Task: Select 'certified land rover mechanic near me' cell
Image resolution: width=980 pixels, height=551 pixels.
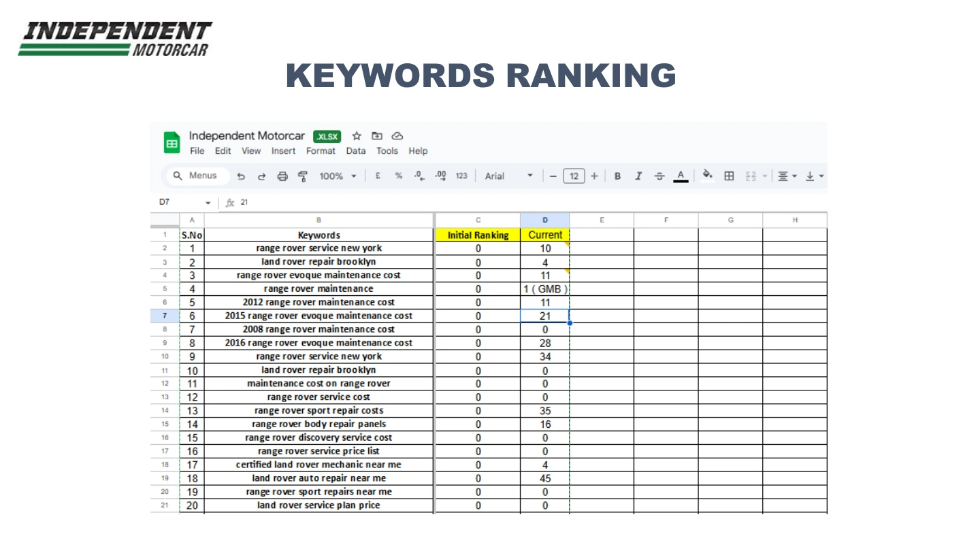Action: click(x=318, y=465)
